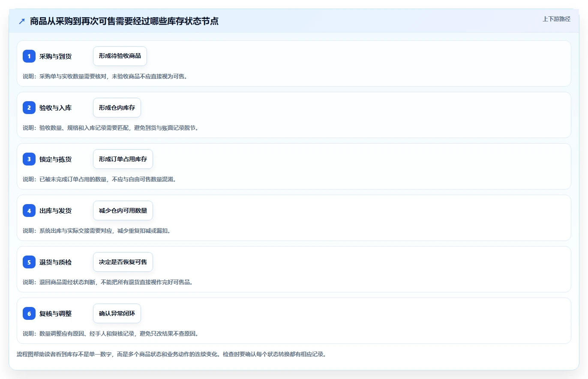Viewport: 588px width, 379px height.
Task: Select the 退货与质检 step title
Action: (x=55, y=262)
